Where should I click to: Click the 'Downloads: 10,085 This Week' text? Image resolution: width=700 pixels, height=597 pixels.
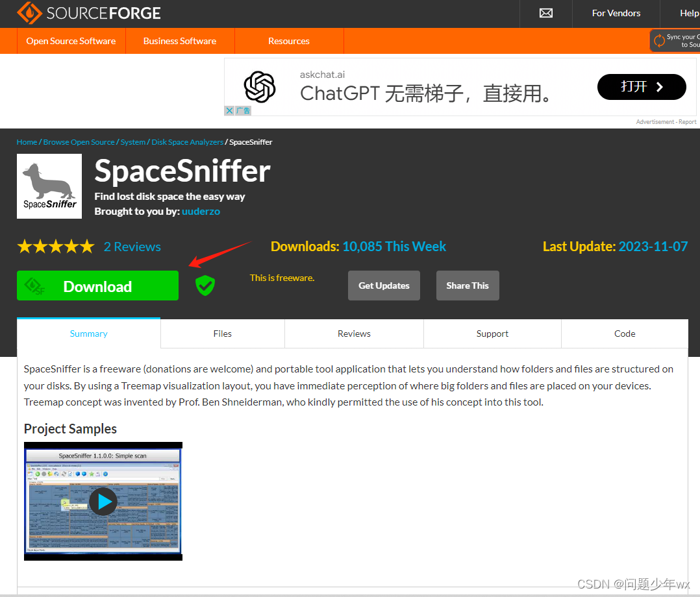(358, 247)
